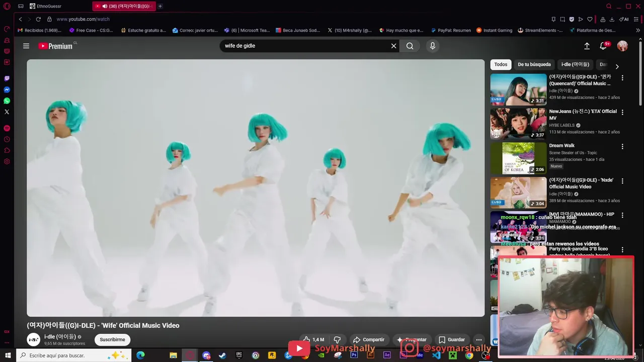Viewport: 644px width, 362px height.
Task: Select the i-dle (아이들) filter chip
Action: click(x=575, y=64)
